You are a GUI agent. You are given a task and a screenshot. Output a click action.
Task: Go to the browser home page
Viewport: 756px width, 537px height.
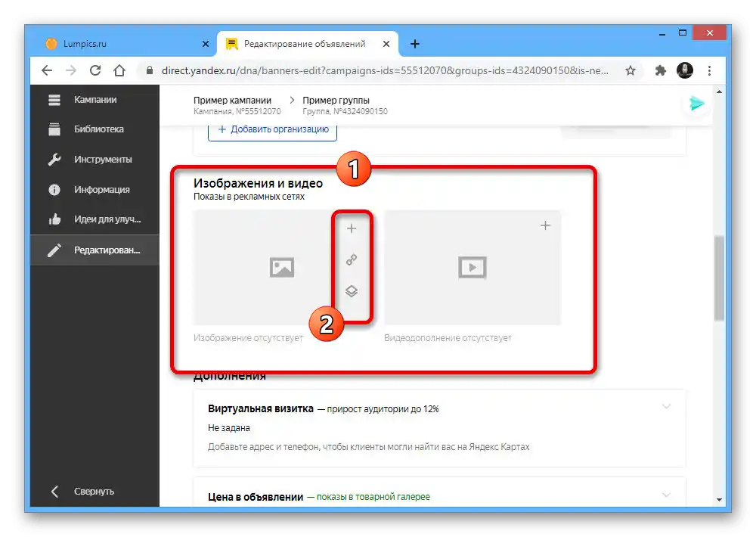point(119,70)
